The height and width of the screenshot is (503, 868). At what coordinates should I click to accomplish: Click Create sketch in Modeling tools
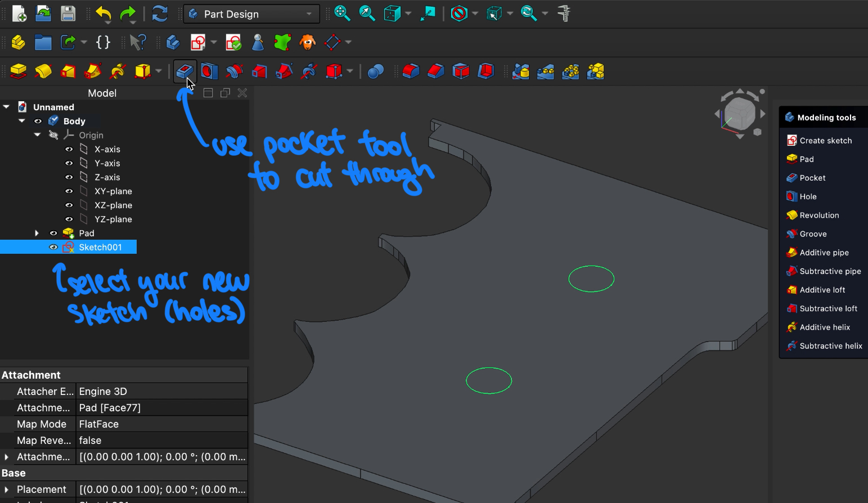pyautogui.click(x=825, y=141)
